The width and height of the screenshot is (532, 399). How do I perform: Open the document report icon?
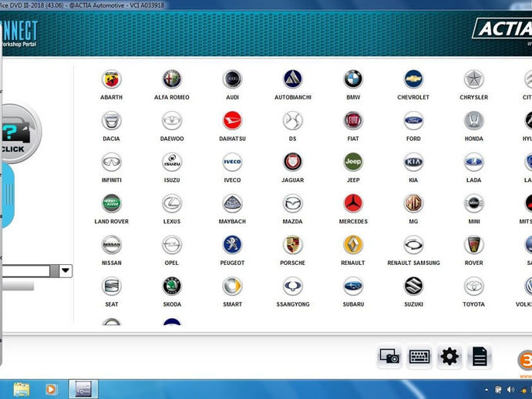[x=480, y=357]
